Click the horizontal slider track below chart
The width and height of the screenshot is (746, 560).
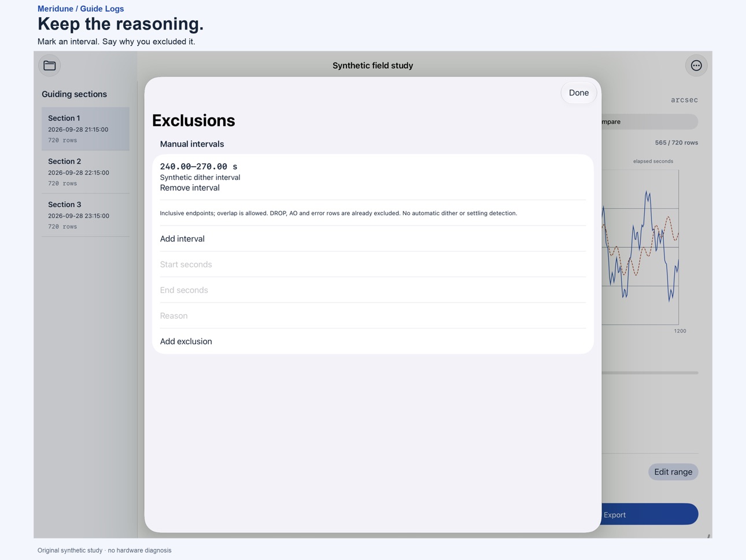[650, 373]
